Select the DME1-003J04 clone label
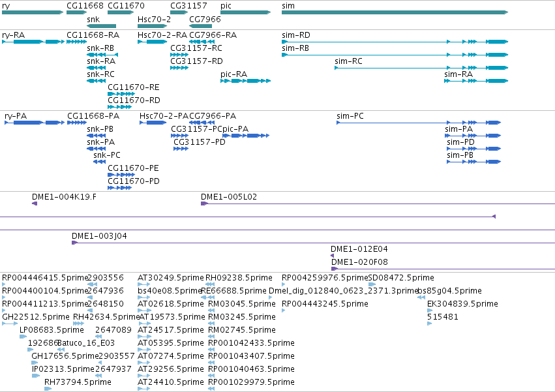 click(100, 236)
